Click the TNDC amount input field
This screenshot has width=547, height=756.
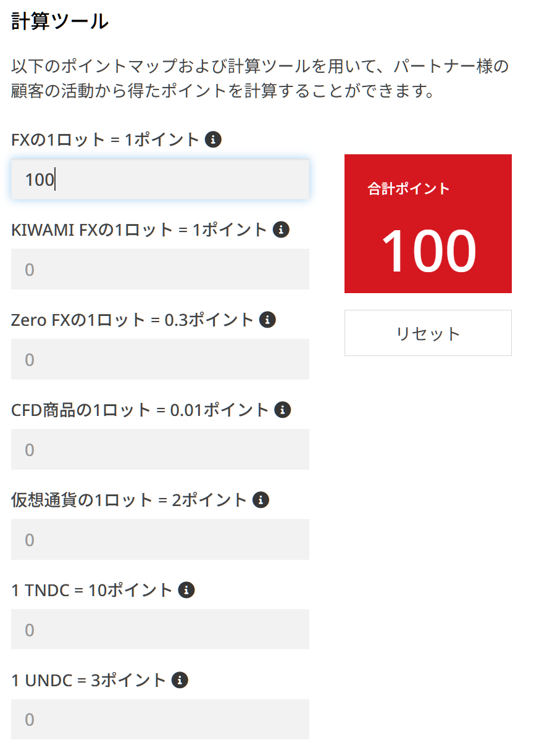[160, 629]
